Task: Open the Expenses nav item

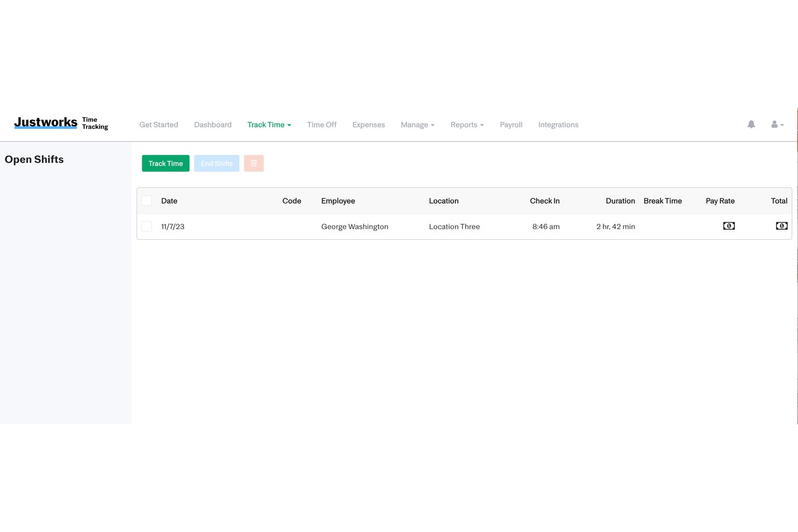Action: (368, 125)
